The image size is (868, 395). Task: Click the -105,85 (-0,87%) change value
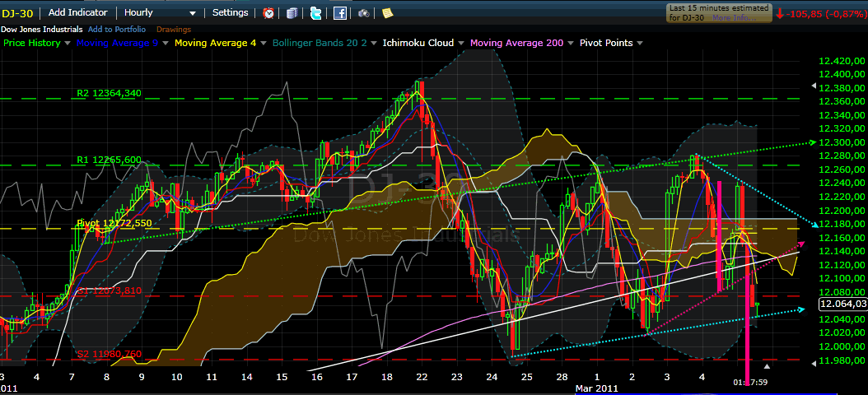825,13
